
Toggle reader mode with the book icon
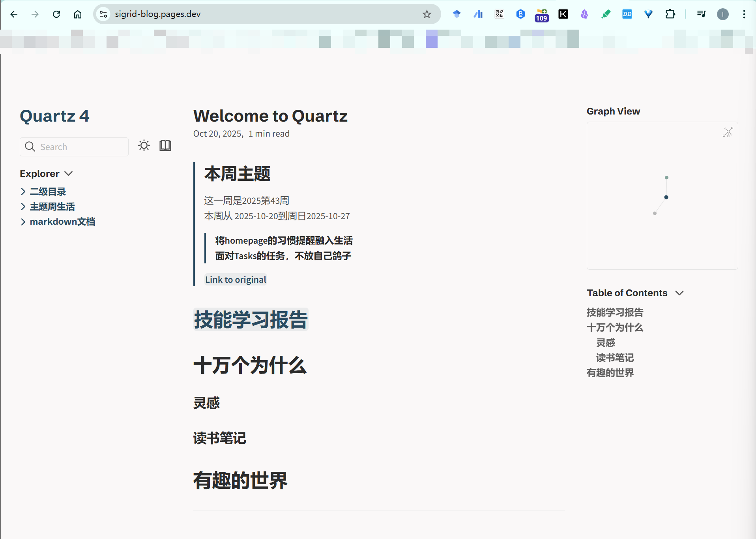point(165,146)
